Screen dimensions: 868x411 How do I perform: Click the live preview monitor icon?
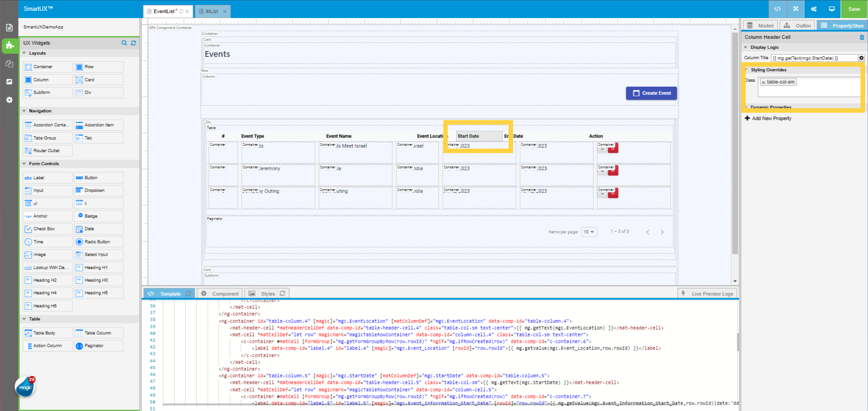tap(832, 9)
